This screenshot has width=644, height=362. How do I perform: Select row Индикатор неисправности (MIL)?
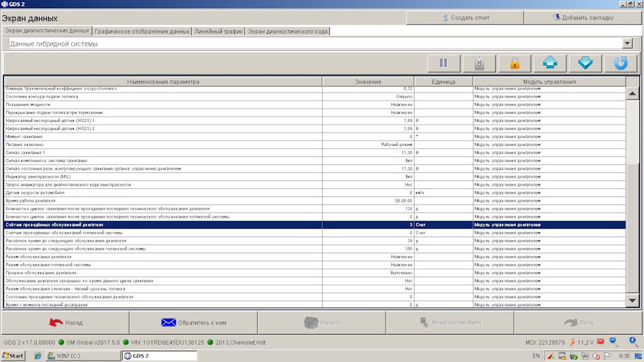(x=315, y=176)
